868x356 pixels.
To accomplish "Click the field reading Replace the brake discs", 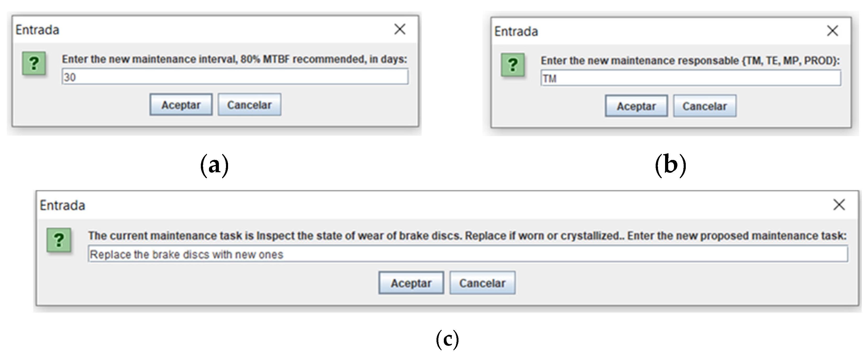I will [468, 254].
